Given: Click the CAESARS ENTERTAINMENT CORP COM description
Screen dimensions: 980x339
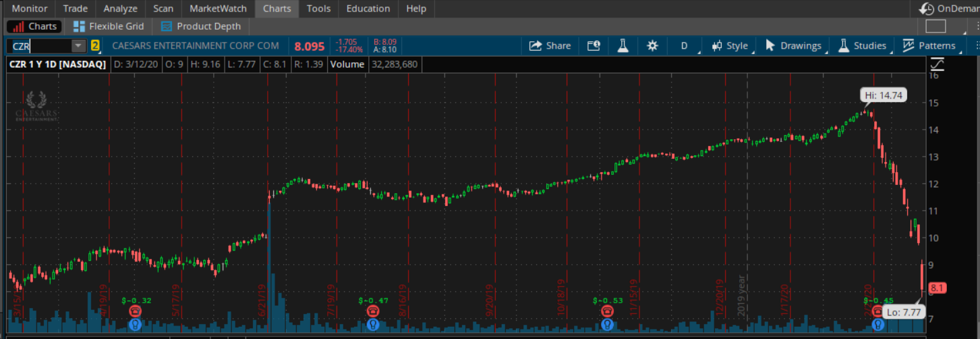Looking at the screenshot, I should [x=196, y=46].
